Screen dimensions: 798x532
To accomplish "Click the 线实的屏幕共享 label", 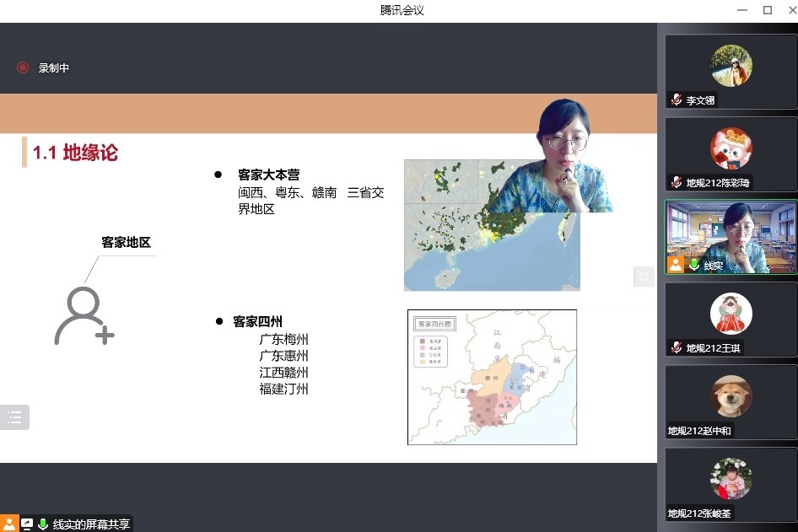I will pos(91,524).
